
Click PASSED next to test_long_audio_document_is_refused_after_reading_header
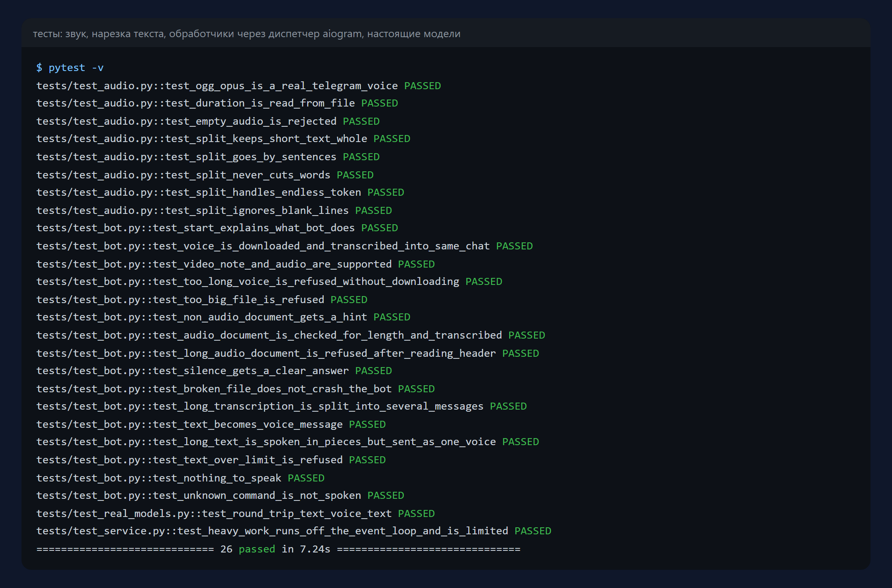521,353
